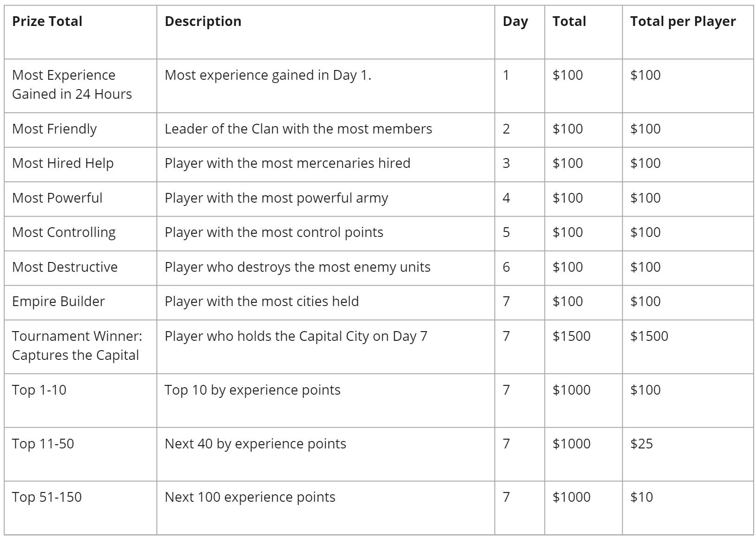Image resolution: width=756 pixels, height=537 pixels.
Task: Select the $1500 Total per Player value
Action: [x=649, y=336]
